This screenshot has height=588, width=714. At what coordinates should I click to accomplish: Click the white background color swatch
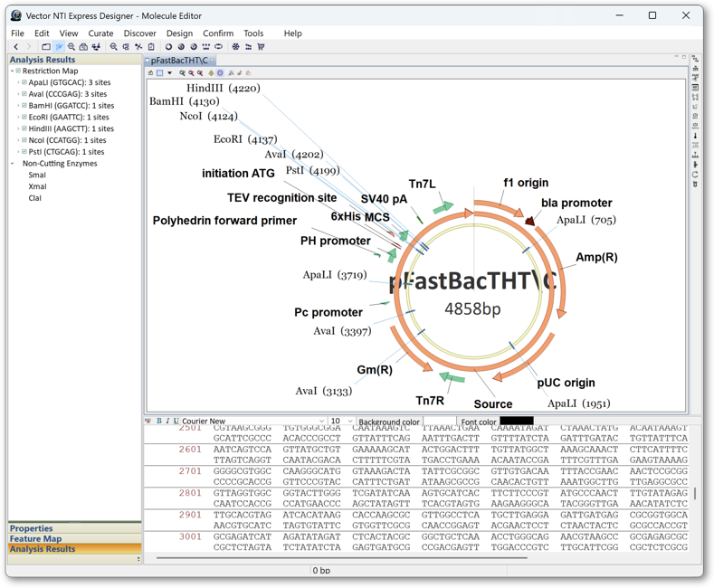[440, 421]
